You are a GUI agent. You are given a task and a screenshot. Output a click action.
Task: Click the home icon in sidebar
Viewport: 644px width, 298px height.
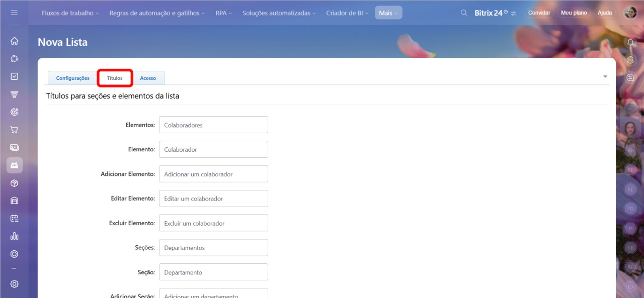pyautogui.click(x=15, y=41)
